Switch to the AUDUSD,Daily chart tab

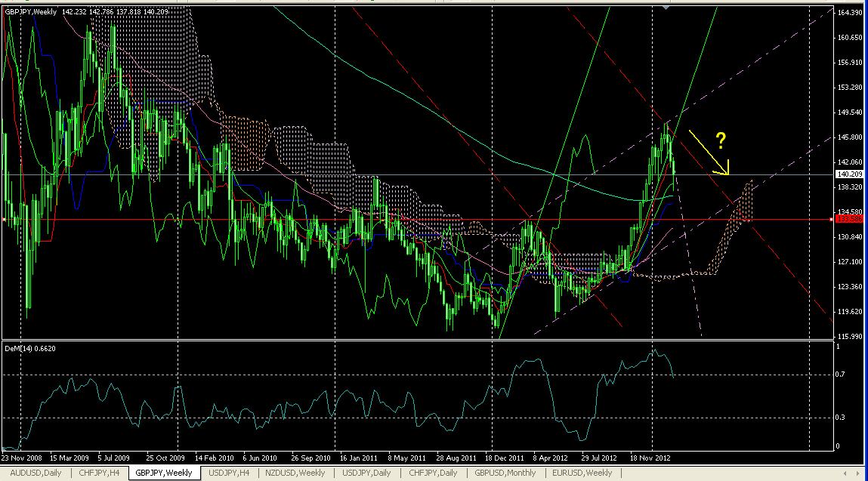[x=36, y=473]
